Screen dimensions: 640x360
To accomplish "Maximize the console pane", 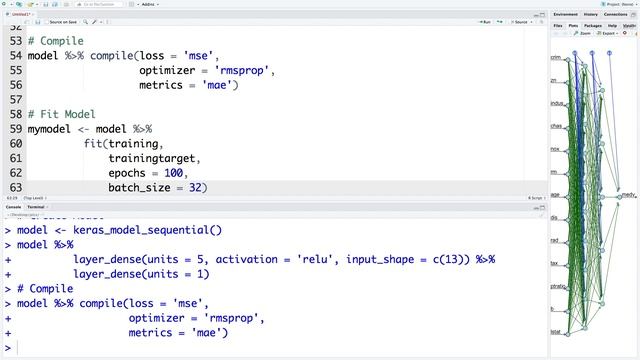I will click(542, 207).
